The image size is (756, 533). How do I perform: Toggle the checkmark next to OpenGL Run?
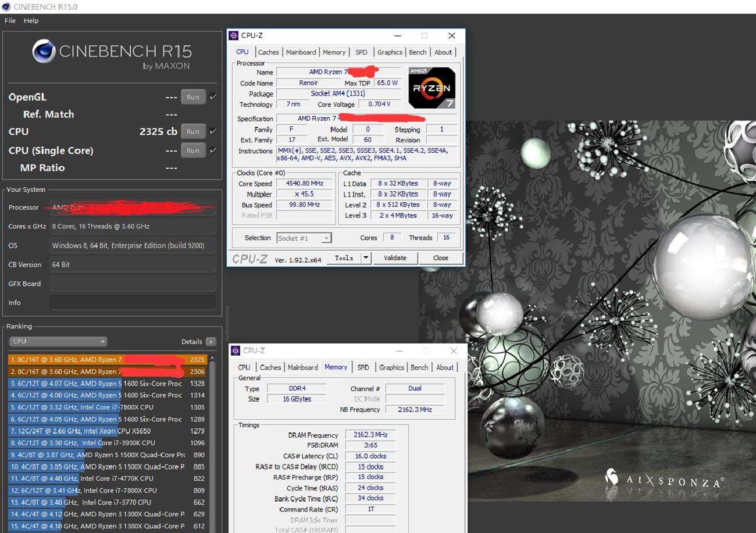pos(213,96)
